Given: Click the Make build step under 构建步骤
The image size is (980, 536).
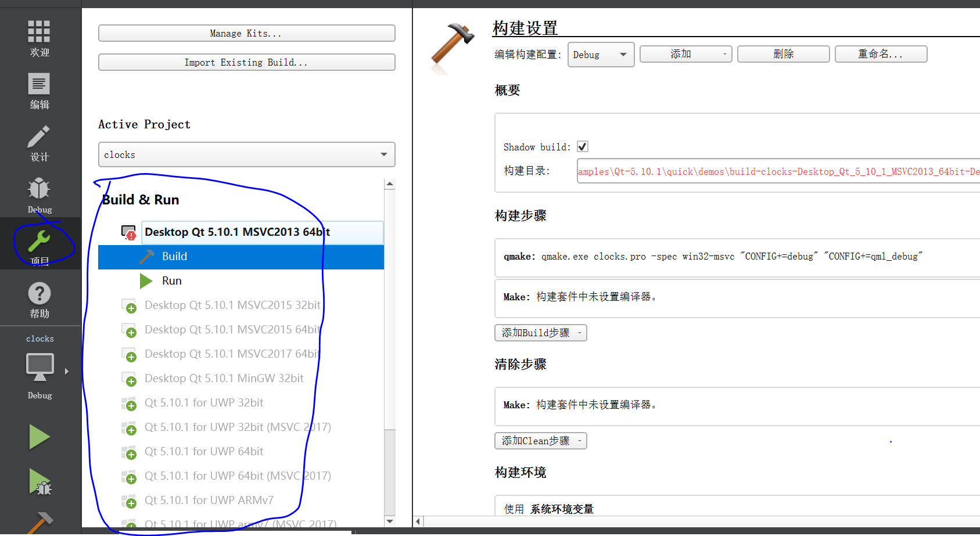Looking at the screenshot, I should tap(737, 297).
